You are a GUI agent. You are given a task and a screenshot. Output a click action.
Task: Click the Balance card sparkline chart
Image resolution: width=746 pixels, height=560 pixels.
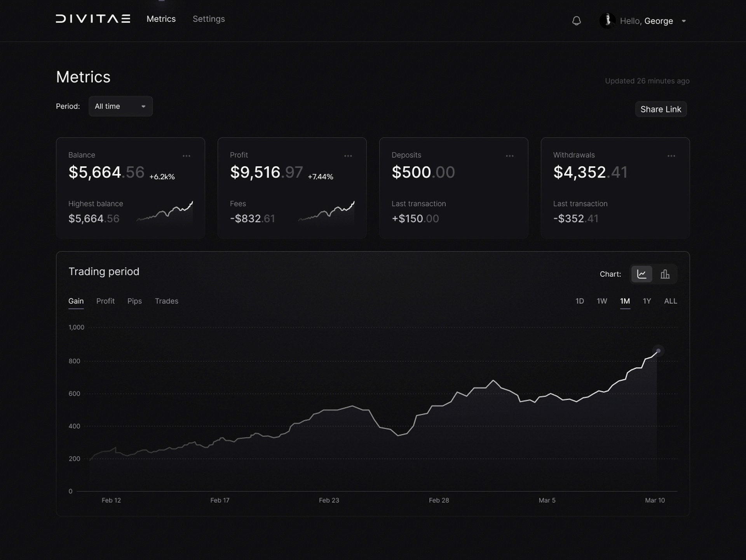pos(165,213)
